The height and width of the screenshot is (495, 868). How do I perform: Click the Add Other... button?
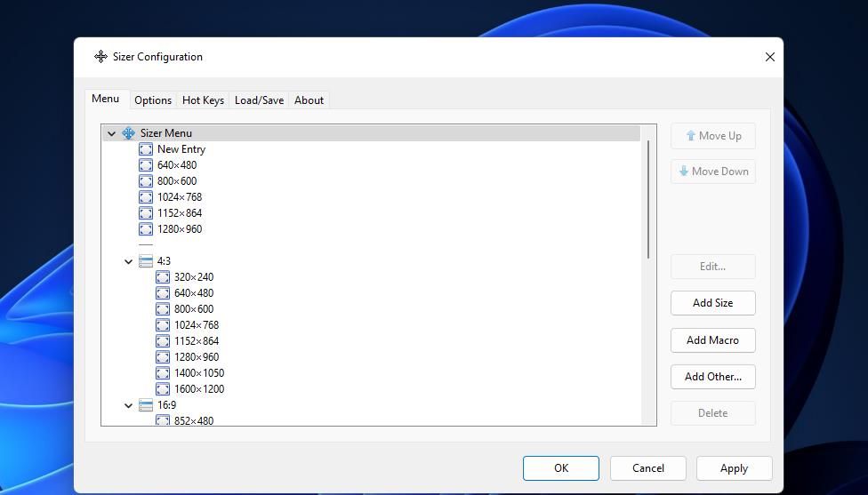713,377
